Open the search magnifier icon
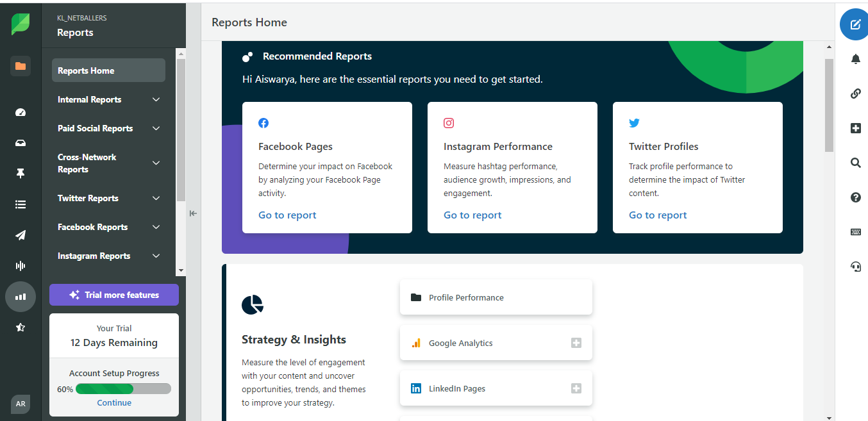The image size is (868, 421). click(x=855, y=163)
